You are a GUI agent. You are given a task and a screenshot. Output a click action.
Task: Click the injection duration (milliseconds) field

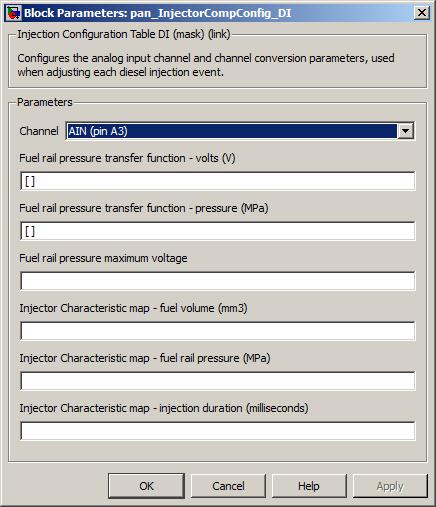point(218,431)
